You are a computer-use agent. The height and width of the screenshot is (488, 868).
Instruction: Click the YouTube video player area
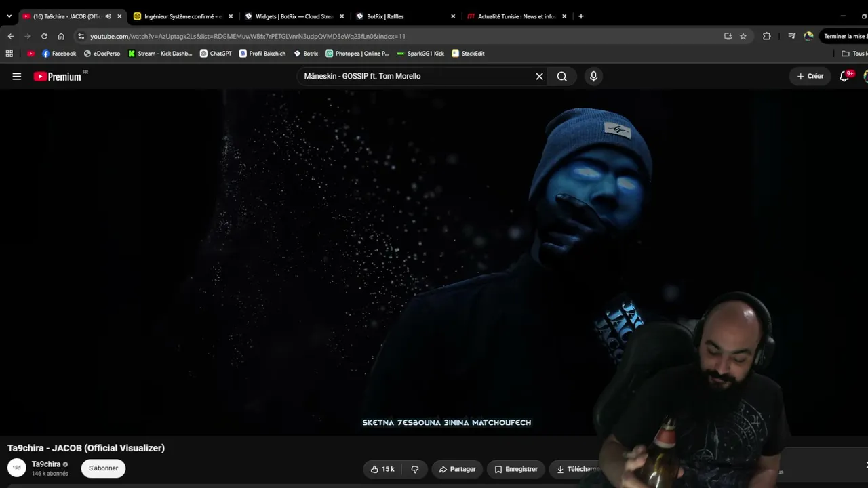tap(434, 263)
